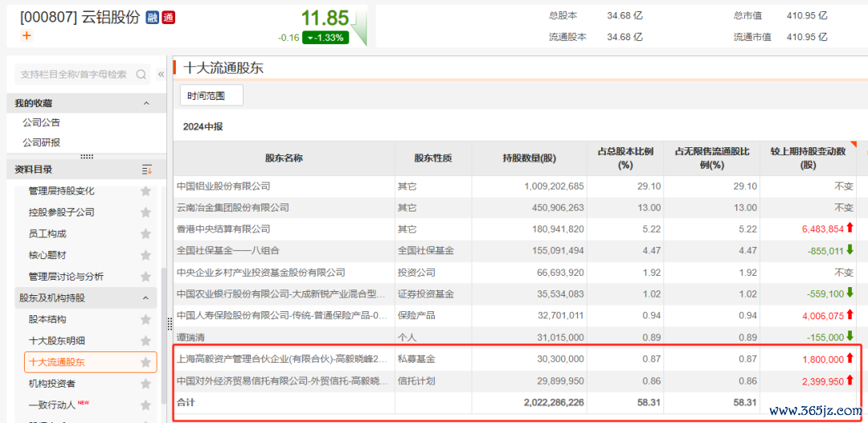868x423 pixels.
Task: Open 核心题材 page
Action: coord(47,255)
